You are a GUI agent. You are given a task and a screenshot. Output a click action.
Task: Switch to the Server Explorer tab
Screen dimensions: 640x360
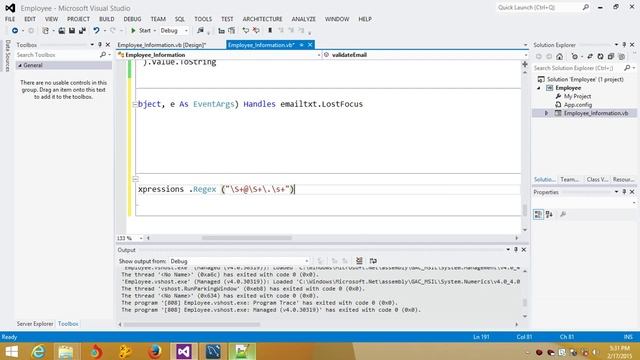pos(35,324)
